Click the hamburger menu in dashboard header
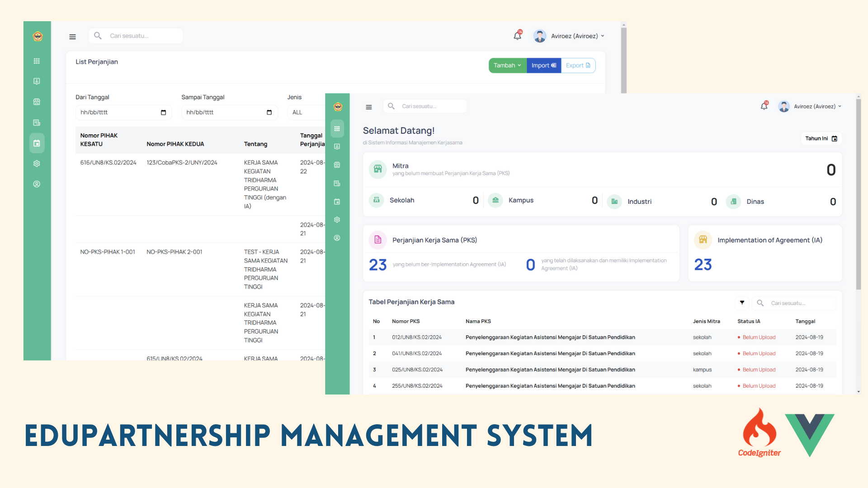868x488 pixels. [368, 107]
